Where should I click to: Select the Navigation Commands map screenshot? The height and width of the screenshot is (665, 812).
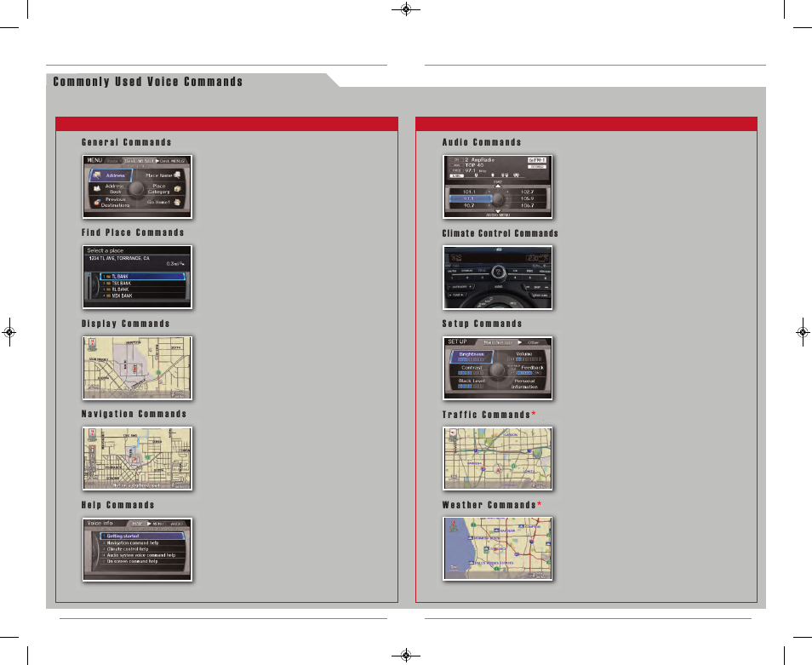pos(137,458)
